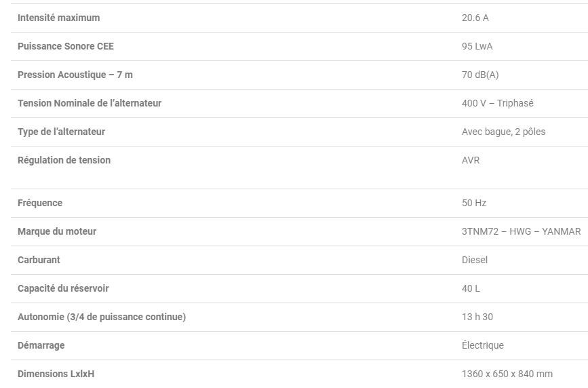The image size is (588, 388).
Task: Select the 40 L tank capacity value
Action: click(471, 288)
